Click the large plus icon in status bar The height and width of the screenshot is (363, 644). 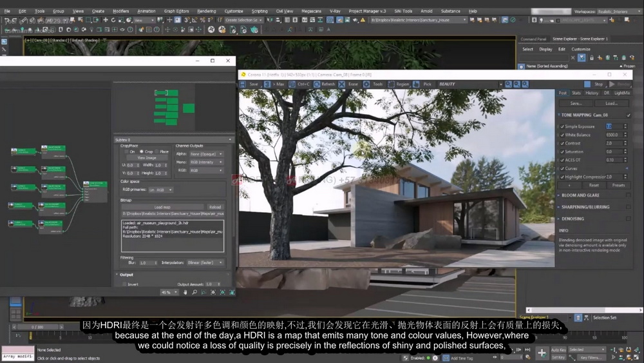pyautogui.click(x=542, y=353)
